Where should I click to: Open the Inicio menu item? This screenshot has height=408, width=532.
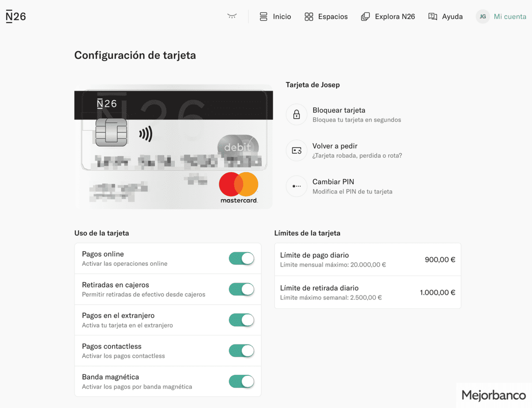(275, 17)
